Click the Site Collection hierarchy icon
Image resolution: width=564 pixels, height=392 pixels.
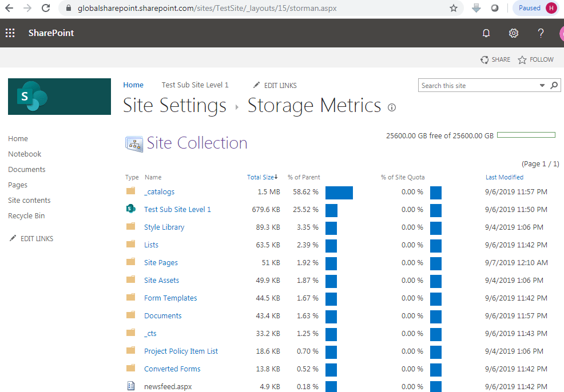pyautogui.click(x=134, y=144)
